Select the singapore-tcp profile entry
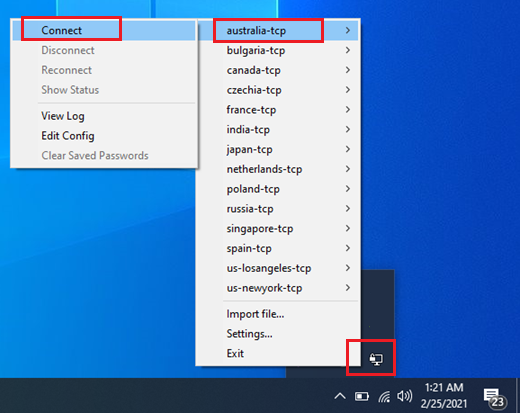Image resolution: width=520 pixels, height=413 pixels. tap(278, 228)
